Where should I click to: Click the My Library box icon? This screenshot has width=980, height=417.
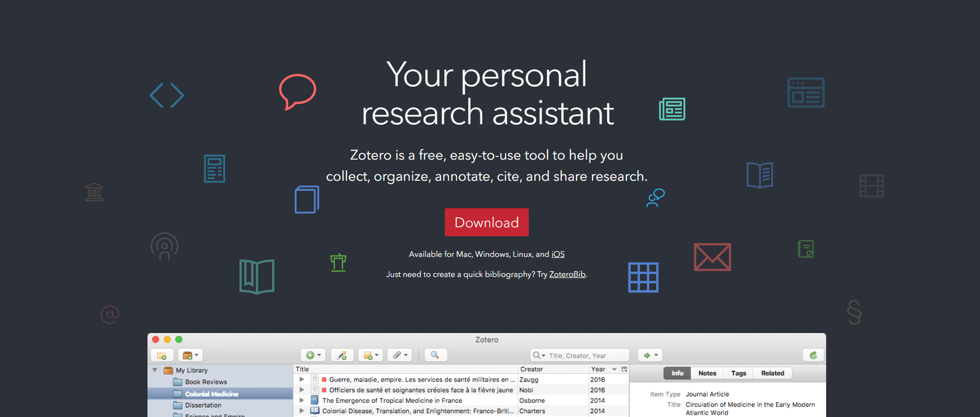[169, 370]
